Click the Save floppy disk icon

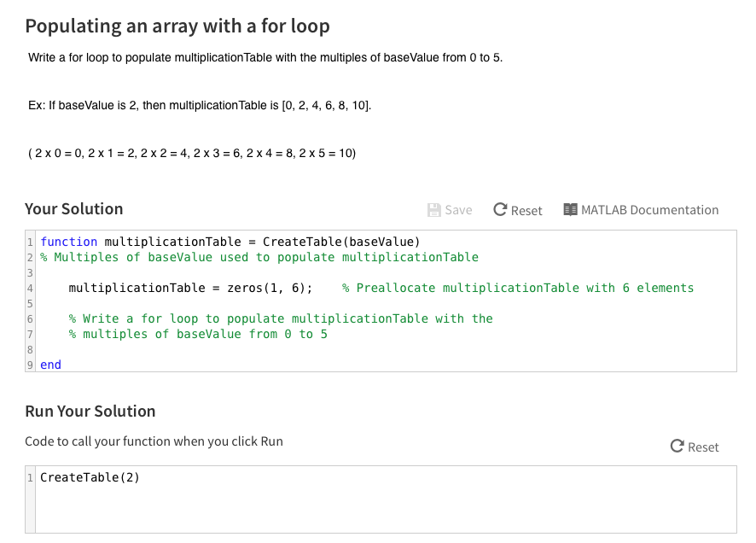click(x=433, y=210)
